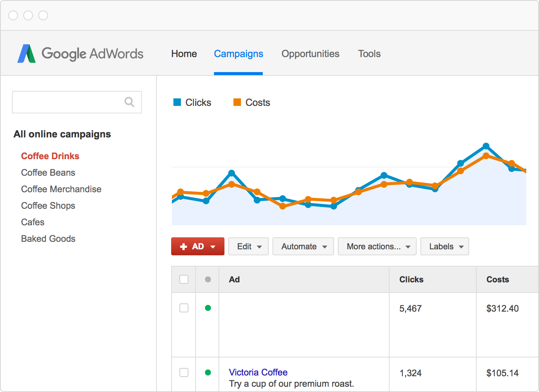Click the Google AdWords logo
539x392 pixels.
80,53
